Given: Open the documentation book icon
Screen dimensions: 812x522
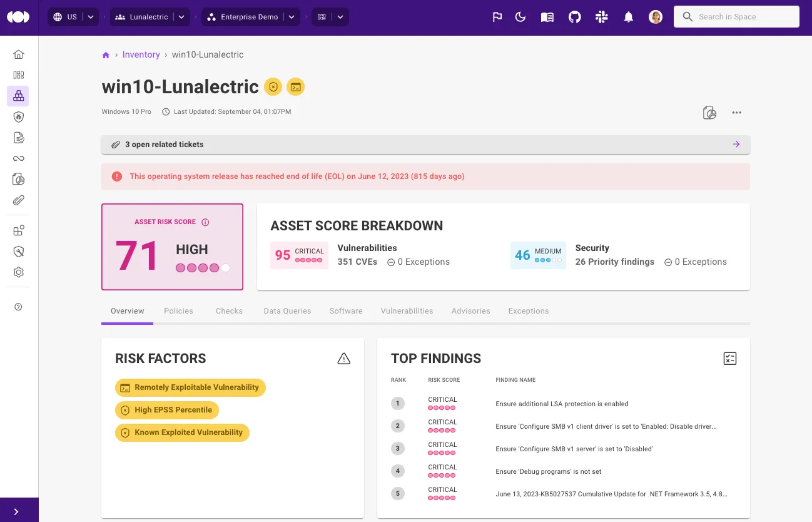Looking at the screenshot, I should click(547, 17).
